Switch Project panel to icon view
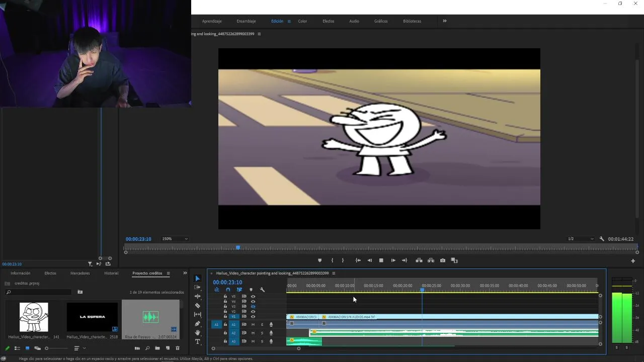644x362 pixels. point(27,348)
